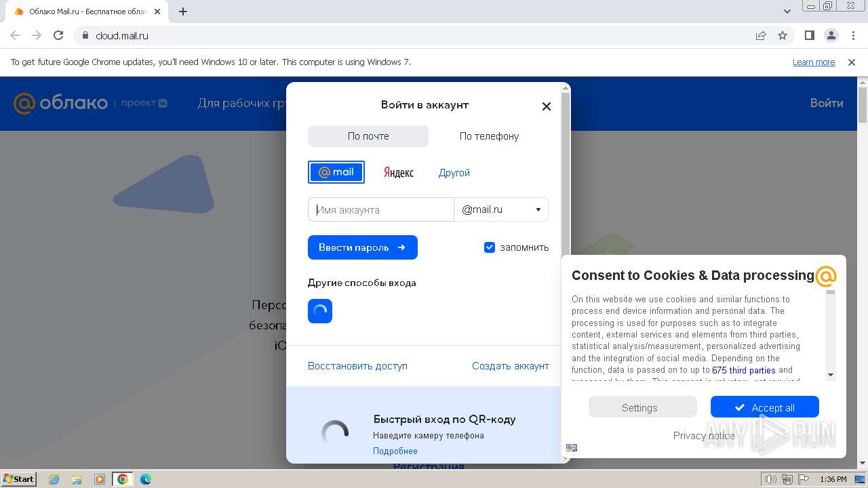
Task: Switch to По почте tab
Action: point(368,136)
